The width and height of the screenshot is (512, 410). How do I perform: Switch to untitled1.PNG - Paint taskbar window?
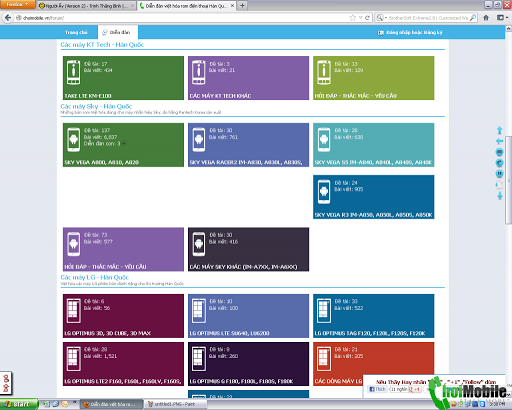click(x=176, y=404)
